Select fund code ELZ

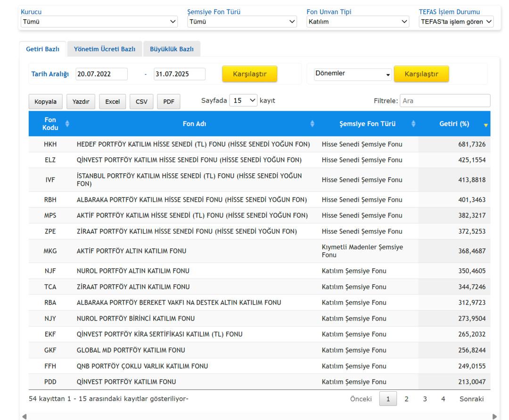click(x=50, y=160)
